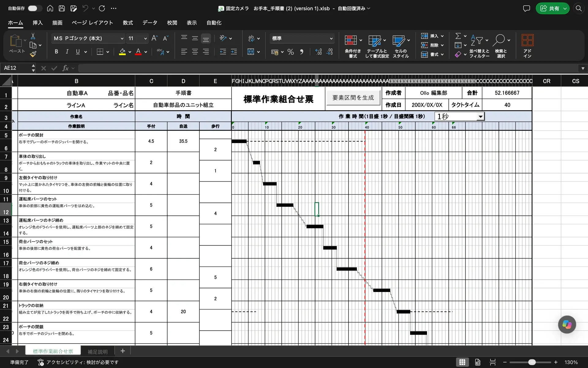This screenshot has height=368, width=588.
Task: Switch to 補足説明 sheet tab
Action: tap(98, 351)
